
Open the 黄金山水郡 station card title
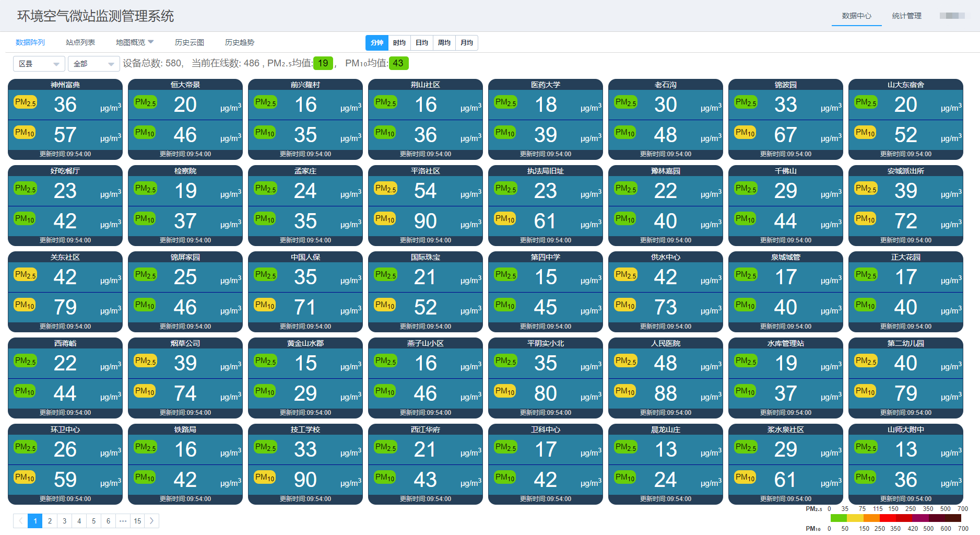click(305, 343)
